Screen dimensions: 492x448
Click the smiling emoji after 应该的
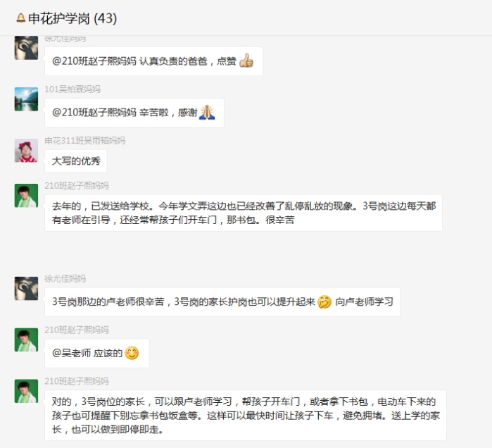tap(132, 353)
